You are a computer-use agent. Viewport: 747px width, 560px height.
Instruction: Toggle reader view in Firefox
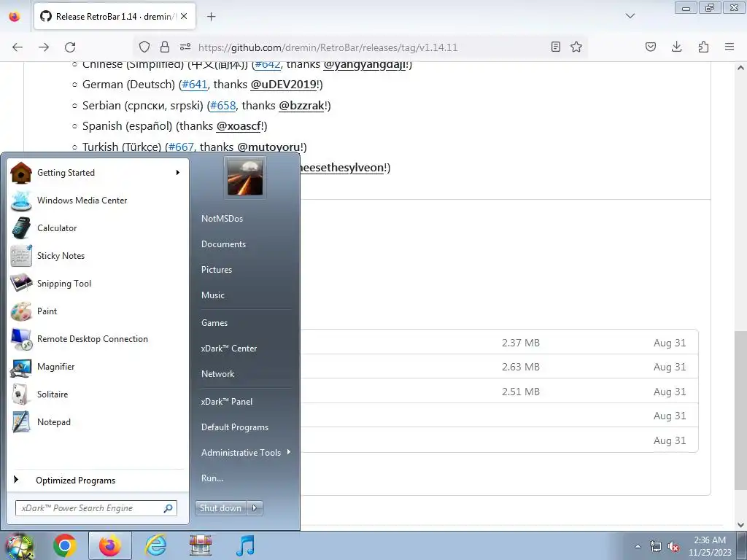click(x=555, y=47)
